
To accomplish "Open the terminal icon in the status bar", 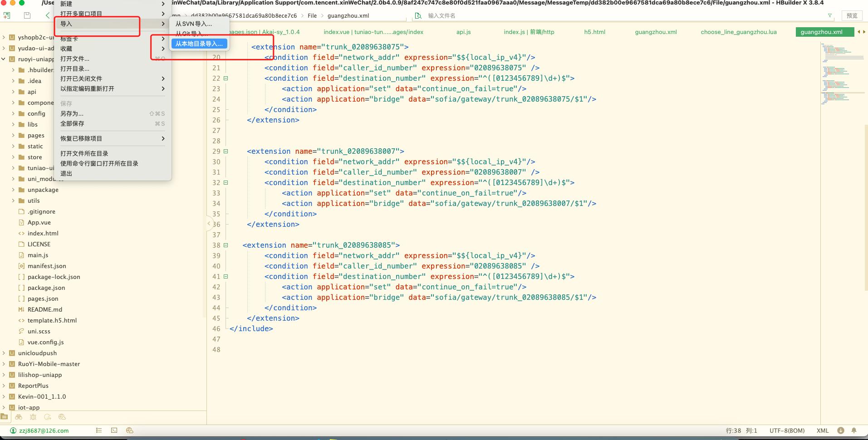I will coord(114,430).
